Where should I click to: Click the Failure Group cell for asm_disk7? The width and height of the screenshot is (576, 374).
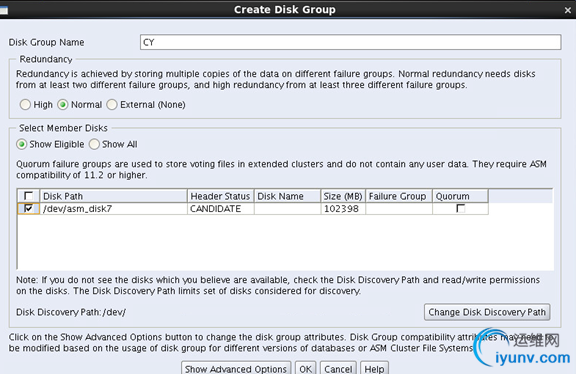(x=399, y=209)
